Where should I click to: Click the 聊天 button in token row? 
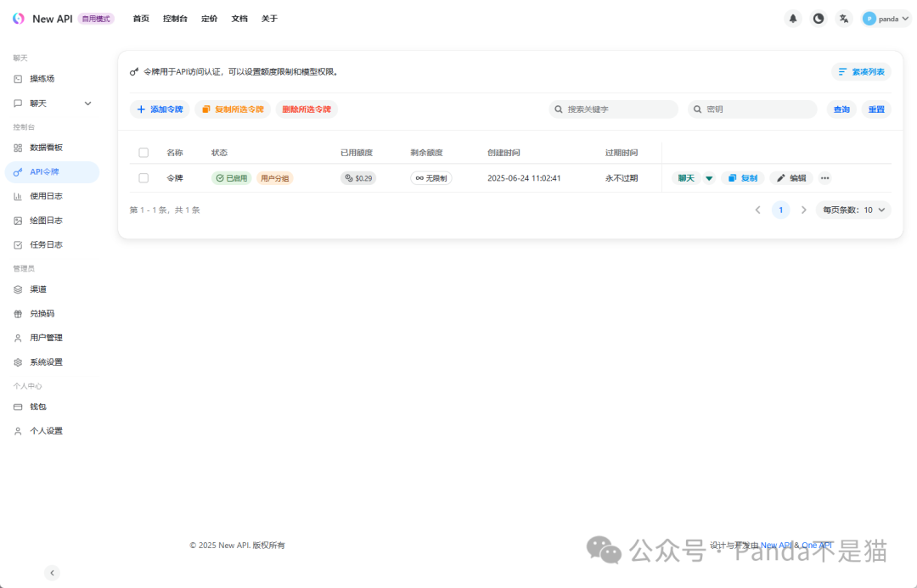click(x=686, y=178)
